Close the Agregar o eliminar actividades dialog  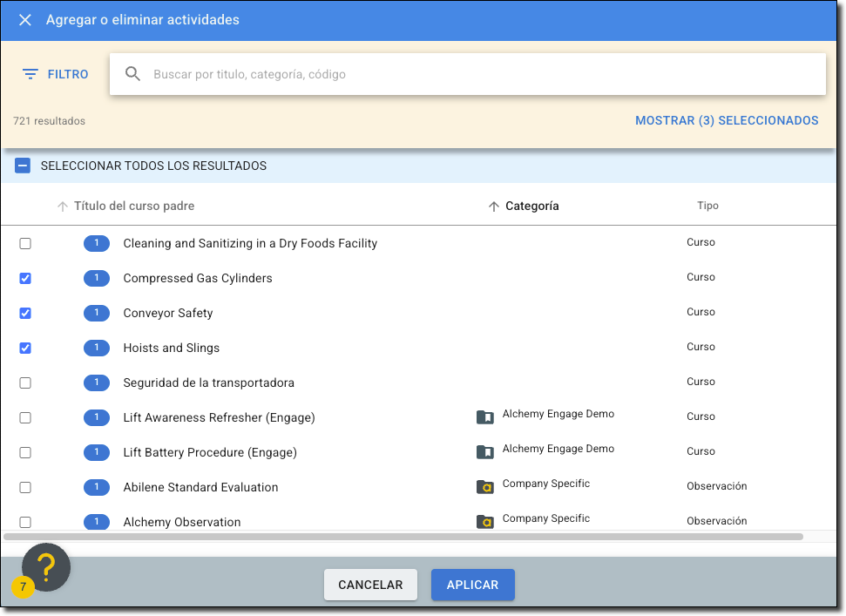click(25, 20)
